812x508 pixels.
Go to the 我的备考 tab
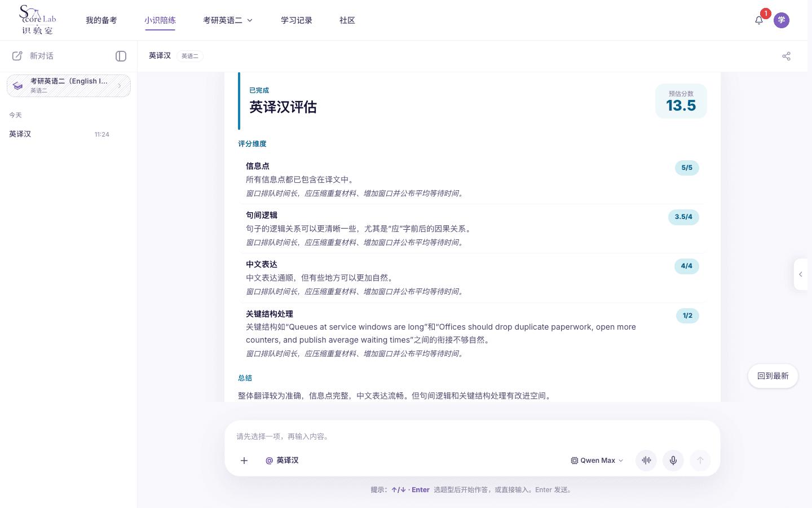[101, 20]
